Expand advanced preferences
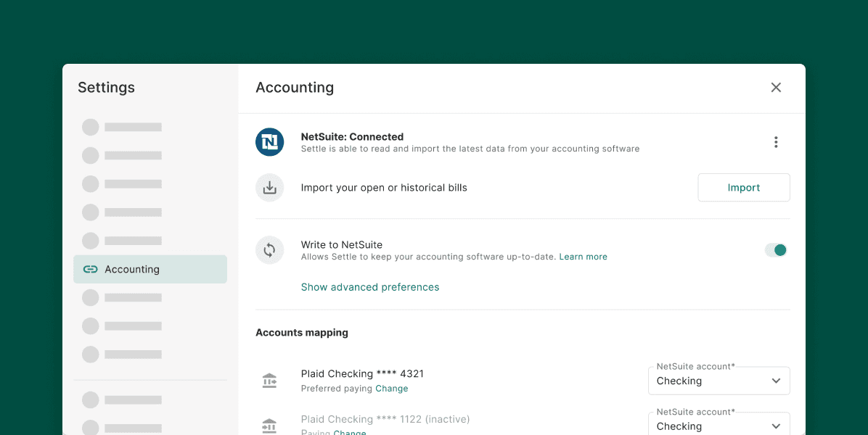Viewport: 868px width, 435px height. click(369, 286)
